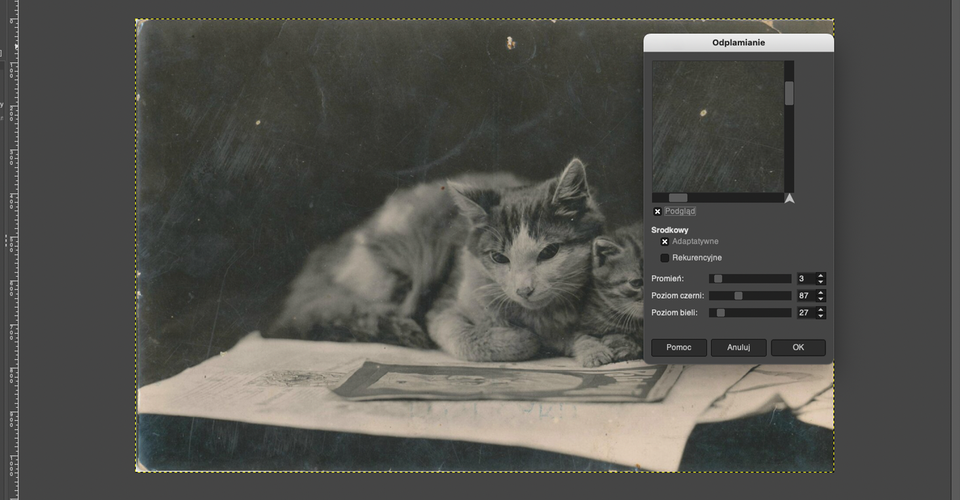Screen dimensions: 960x500
Task: Click the preview navigation arrow icon
Action: 789,198
